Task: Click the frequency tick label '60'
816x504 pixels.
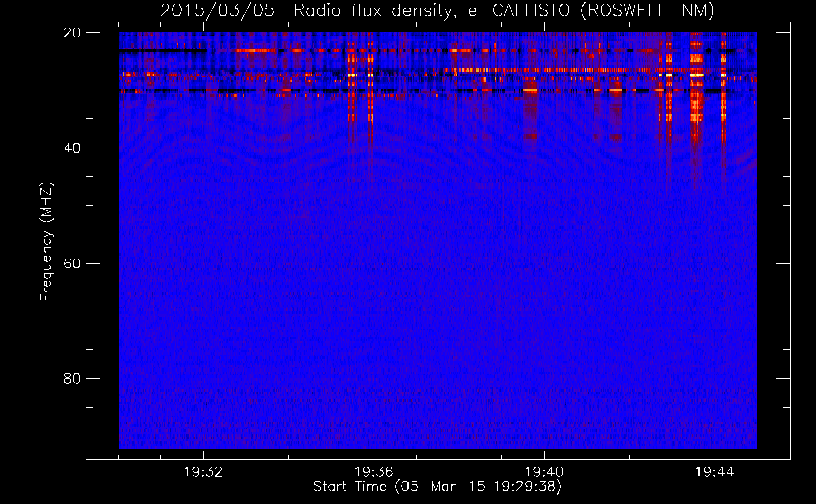Action: pos(73,264)
